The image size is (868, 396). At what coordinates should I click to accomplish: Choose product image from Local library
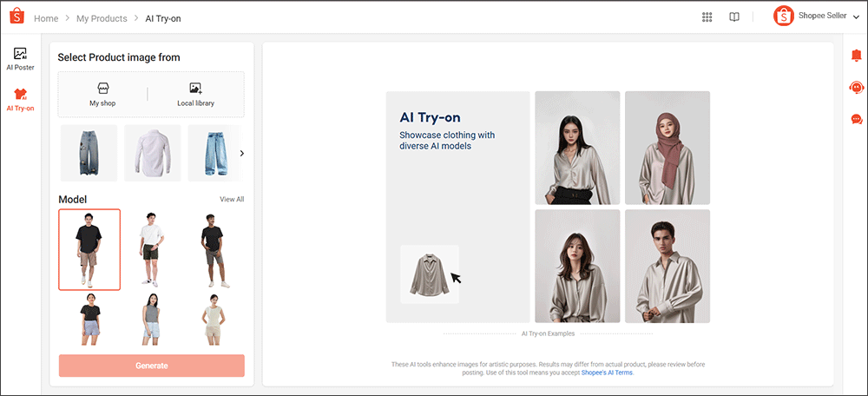pyautogui.click(x=195, y=94)
